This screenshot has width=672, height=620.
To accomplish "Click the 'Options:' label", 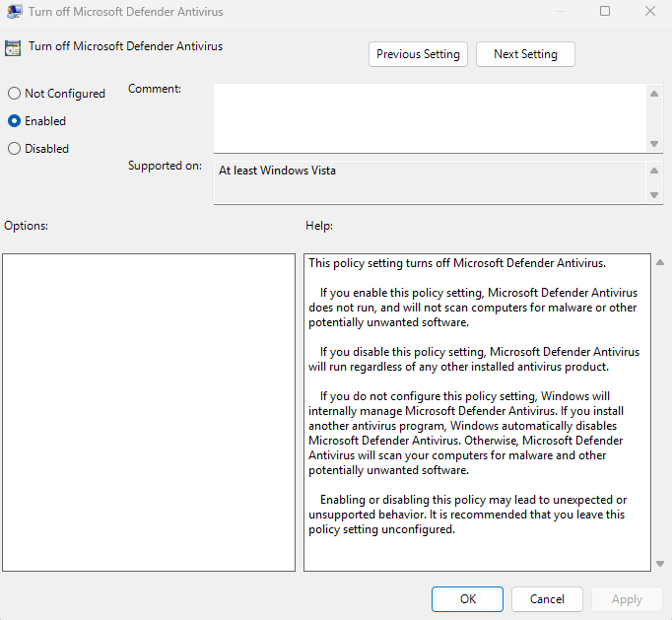I will (27, 226).
